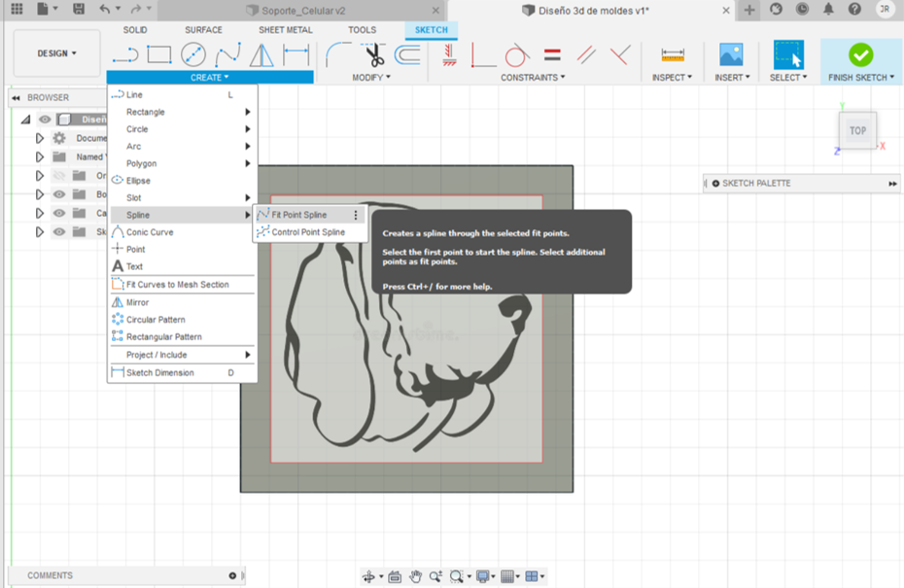This screenshot has width=904, height=588.
Task: Select the Line tool icon in the toolbar
Action: pyautogui.click(x=125, y=54)
